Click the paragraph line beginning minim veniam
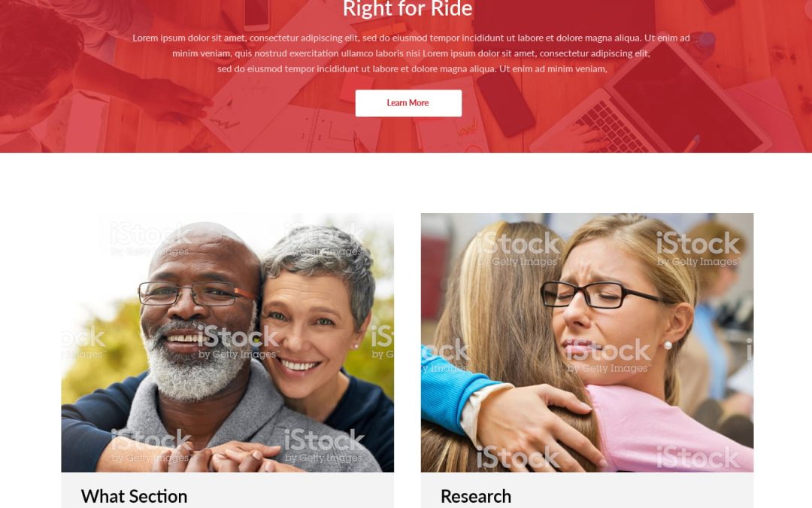Image resolution: width=812 pixels, height=508 pixels. [411, 53]
